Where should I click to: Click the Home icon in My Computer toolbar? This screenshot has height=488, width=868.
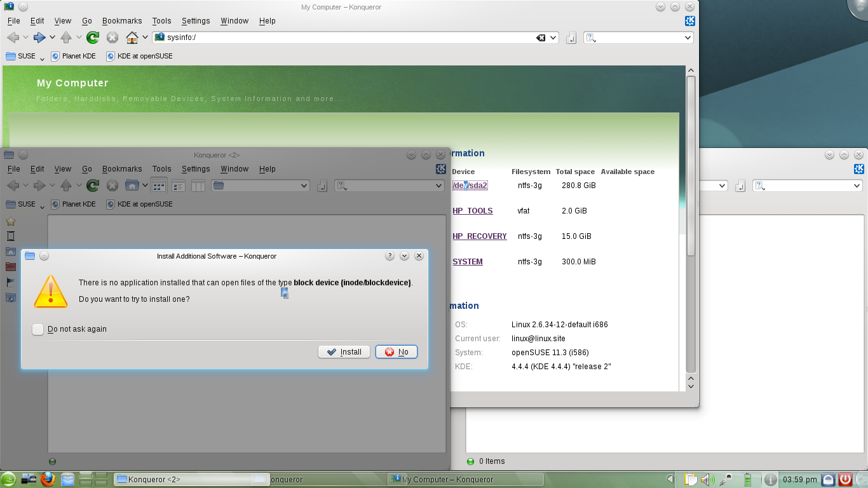[x=132, y=37]
